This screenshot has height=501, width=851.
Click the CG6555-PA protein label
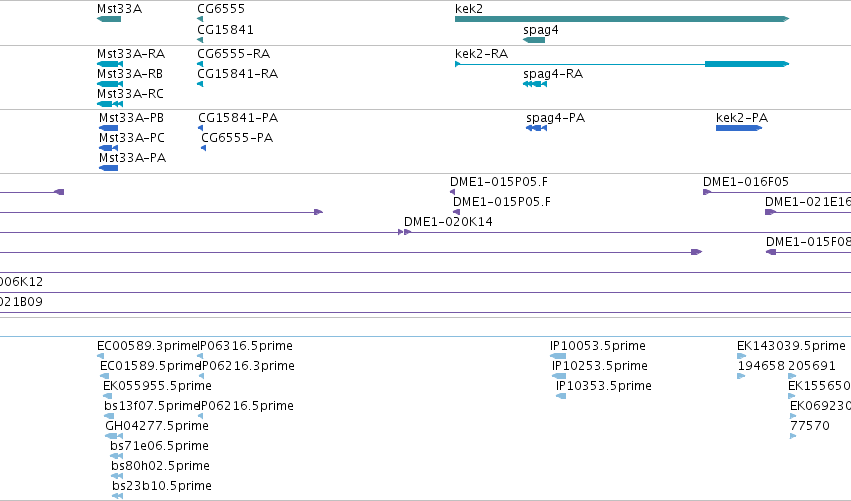pyautogui.click(x=237, y=137)
